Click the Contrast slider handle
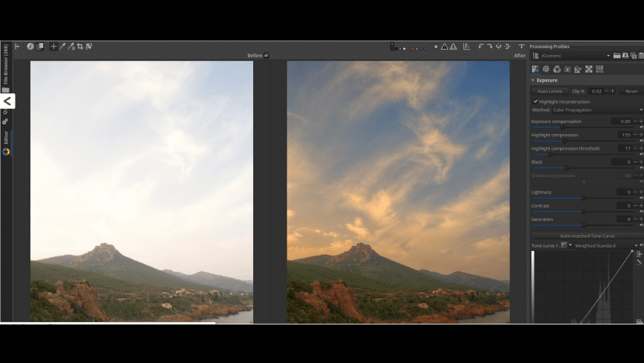The image size is (644, 363). click(x=583, y=212)
